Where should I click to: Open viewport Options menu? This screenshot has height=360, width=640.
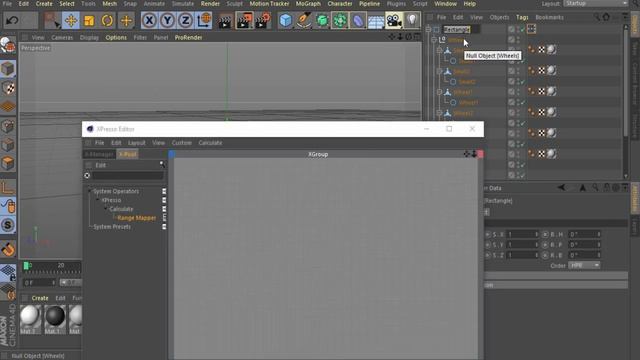116,38
